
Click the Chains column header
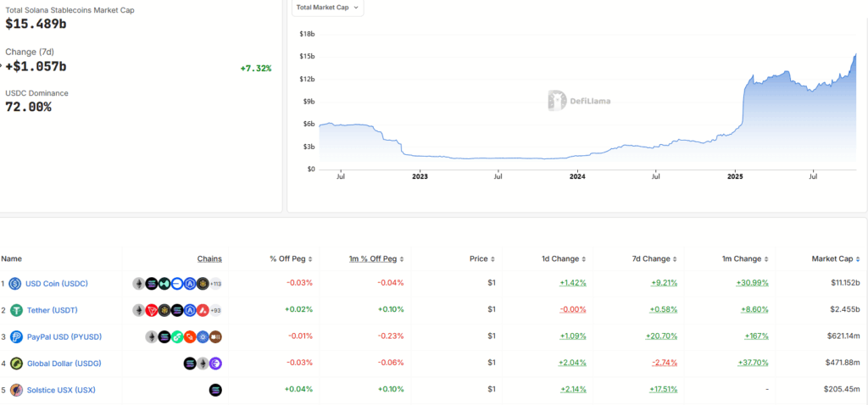tap(209, 258)
